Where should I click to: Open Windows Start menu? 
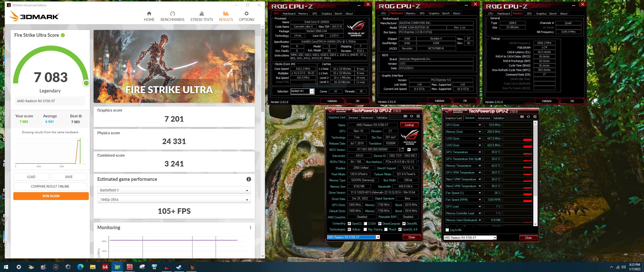coord(6,267)
